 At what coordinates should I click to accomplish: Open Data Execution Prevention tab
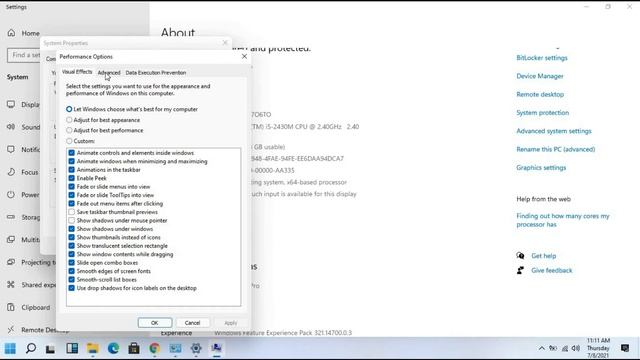[x=156, y=73]
